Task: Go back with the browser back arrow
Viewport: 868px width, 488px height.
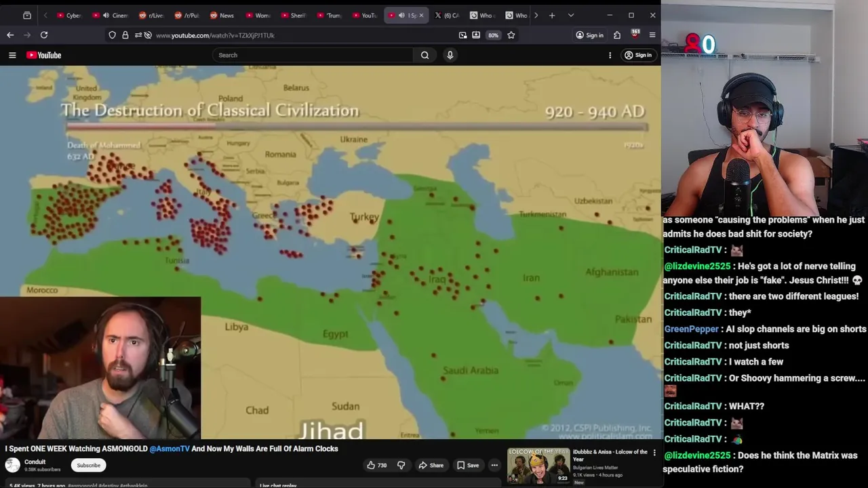Action: click(x=10, y=35)
